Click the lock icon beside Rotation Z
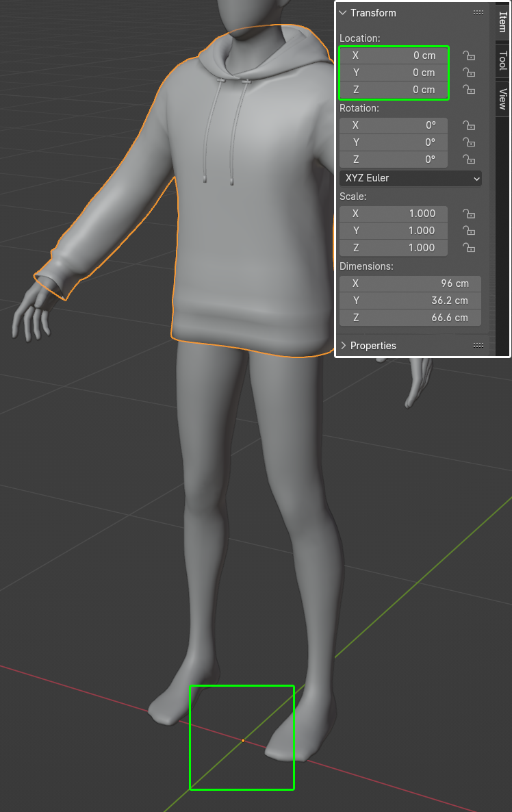The height and width of the screenshot is (812, 512). [469, 160]
